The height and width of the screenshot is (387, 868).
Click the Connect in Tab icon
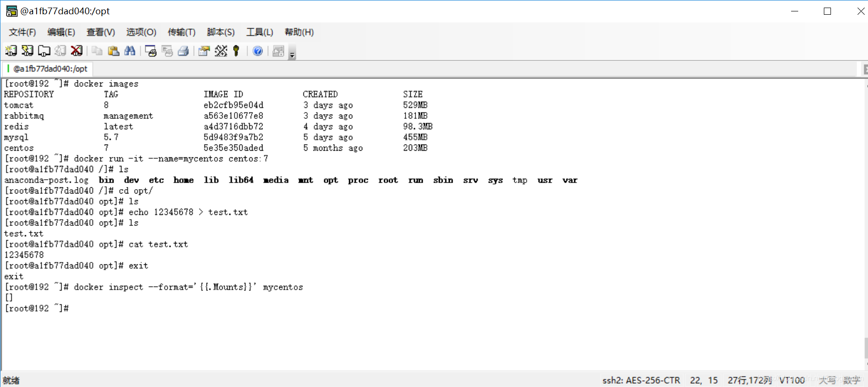point(44,51)
